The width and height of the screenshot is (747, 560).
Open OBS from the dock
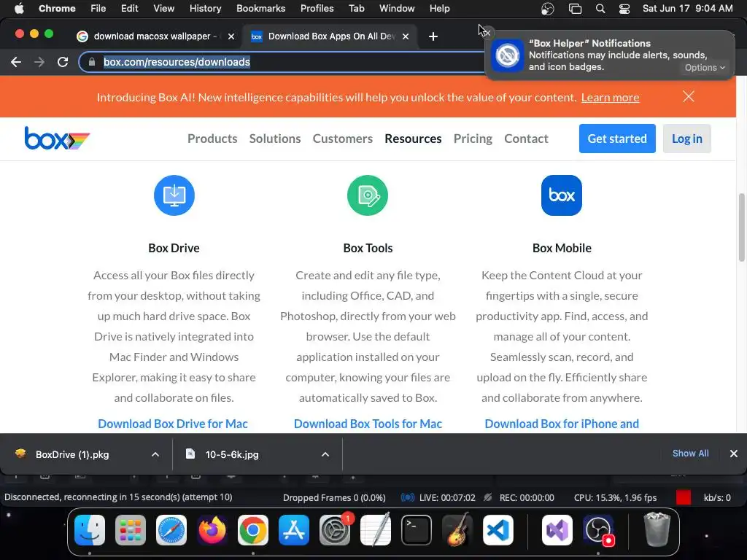pyautogui.click(x=598, y=530)
